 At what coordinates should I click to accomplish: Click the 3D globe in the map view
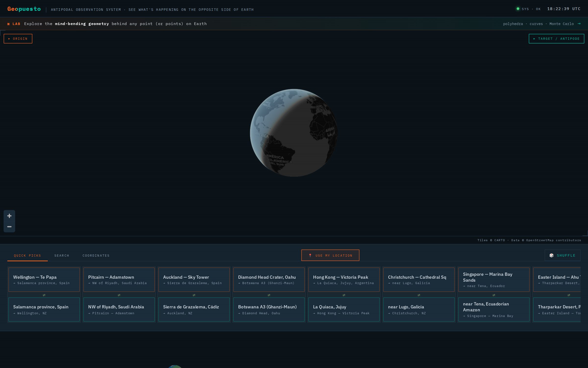coord(294,133)
